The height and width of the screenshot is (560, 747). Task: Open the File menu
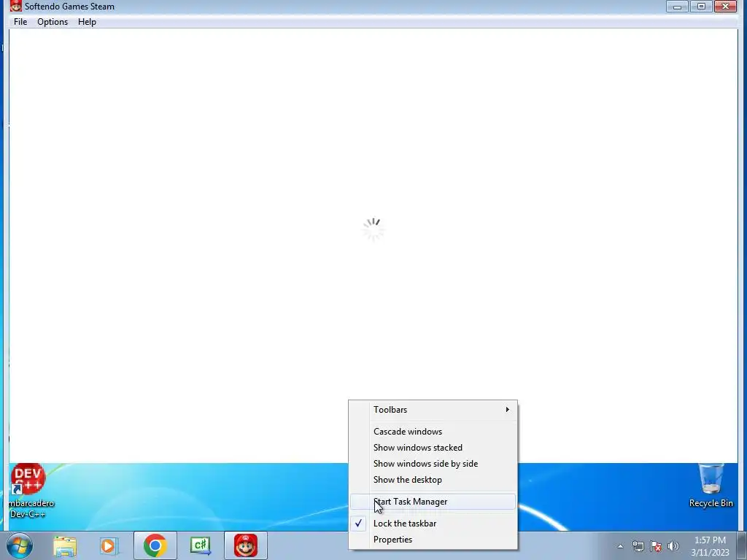[x=20, y=22]
